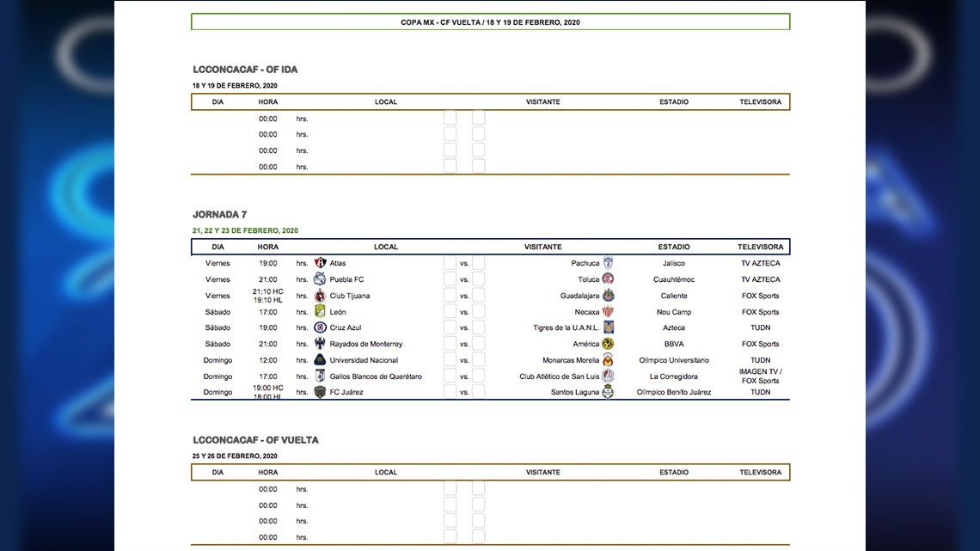Select the Universidad Nacional puma logo
The height and width of the screenshot is (551, 980).
pyautogui.click(x=320, y=359)
